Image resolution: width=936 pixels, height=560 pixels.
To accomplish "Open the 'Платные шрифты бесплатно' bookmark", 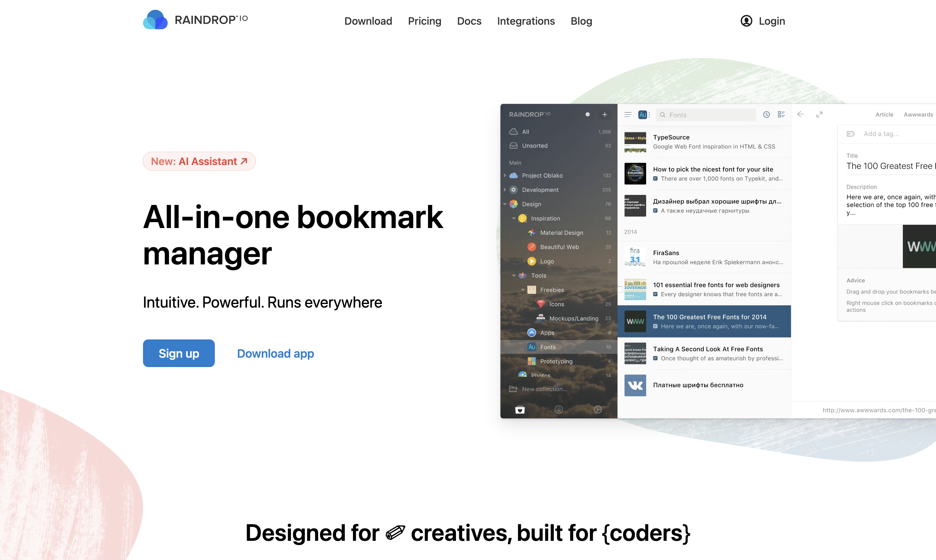I will pyautogui.click(x=704, y=385).
